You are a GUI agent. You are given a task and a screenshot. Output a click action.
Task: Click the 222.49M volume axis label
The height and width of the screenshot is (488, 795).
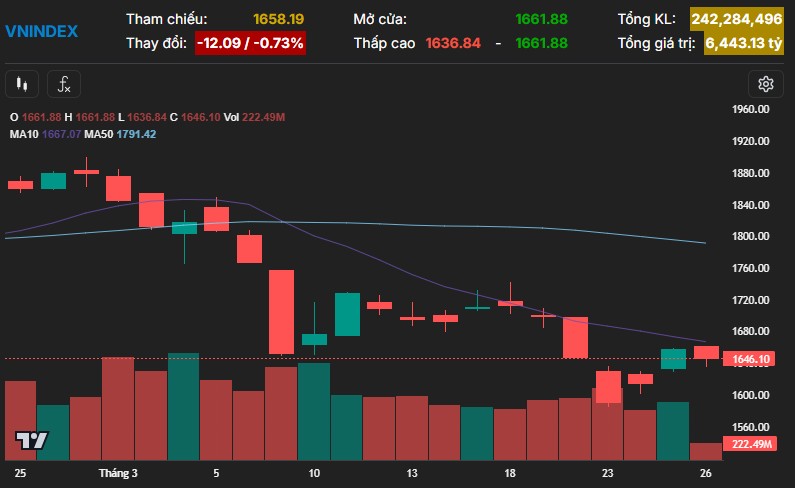[x=748, y=444]
